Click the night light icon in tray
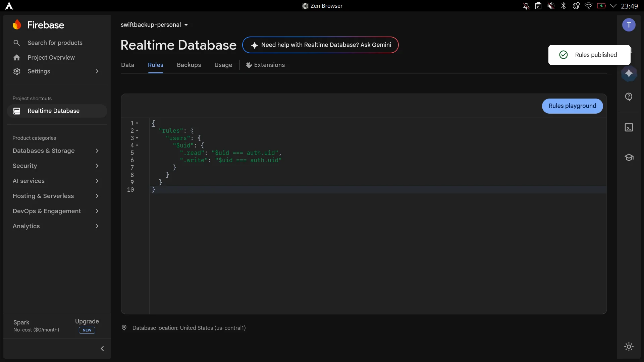This screenshot has height=362, width=644. point(576,6)
